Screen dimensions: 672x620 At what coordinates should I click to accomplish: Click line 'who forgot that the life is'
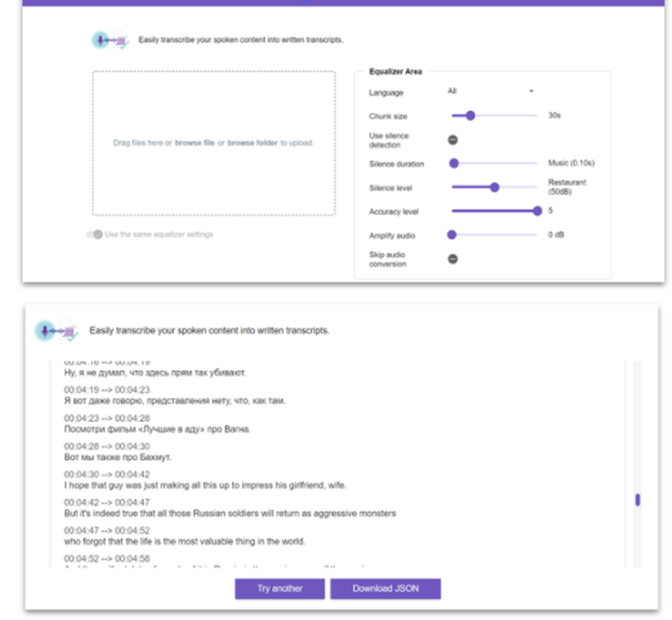pyautogui.click(x=185, y=541)
